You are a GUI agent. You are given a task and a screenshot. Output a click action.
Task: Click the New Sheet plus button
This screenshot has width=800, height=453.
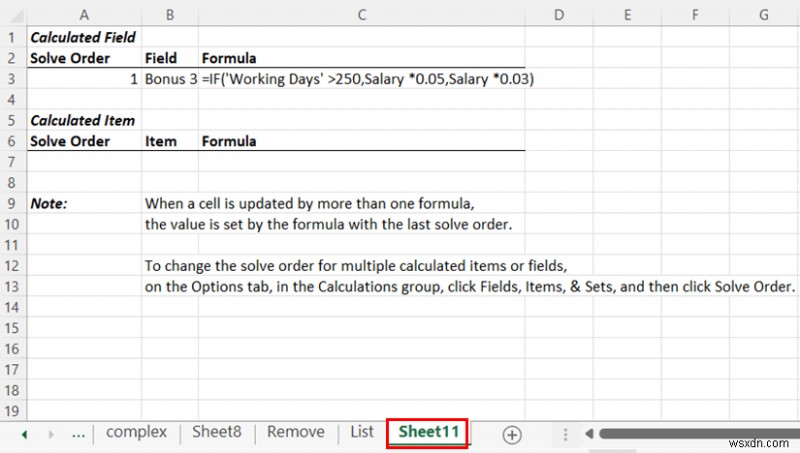click(x=512, y=434)
